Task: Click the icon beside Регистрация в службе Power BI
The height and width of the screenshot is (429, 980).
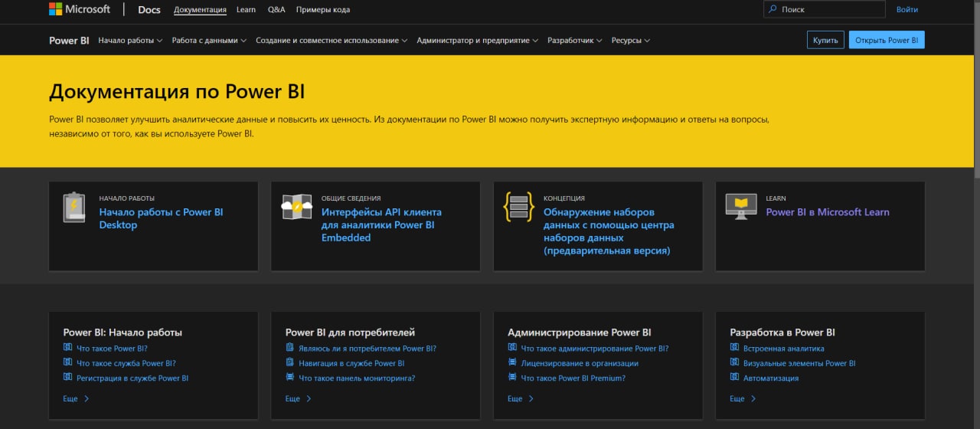Action: pos(67,378)
